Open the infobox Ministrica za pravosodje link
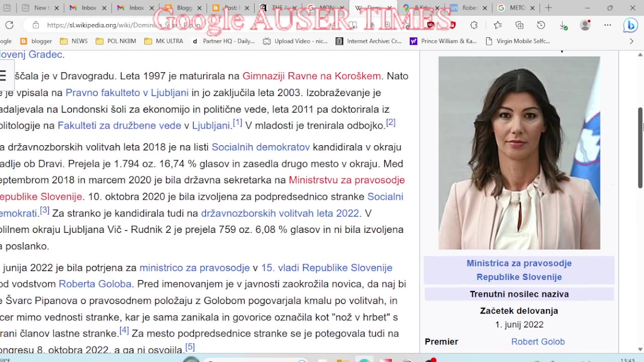 click(x=519, y=270)
